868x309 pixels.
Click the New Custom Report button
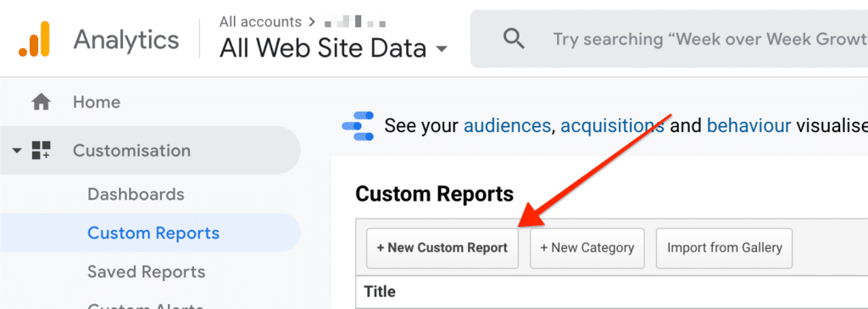coord(442,248)
